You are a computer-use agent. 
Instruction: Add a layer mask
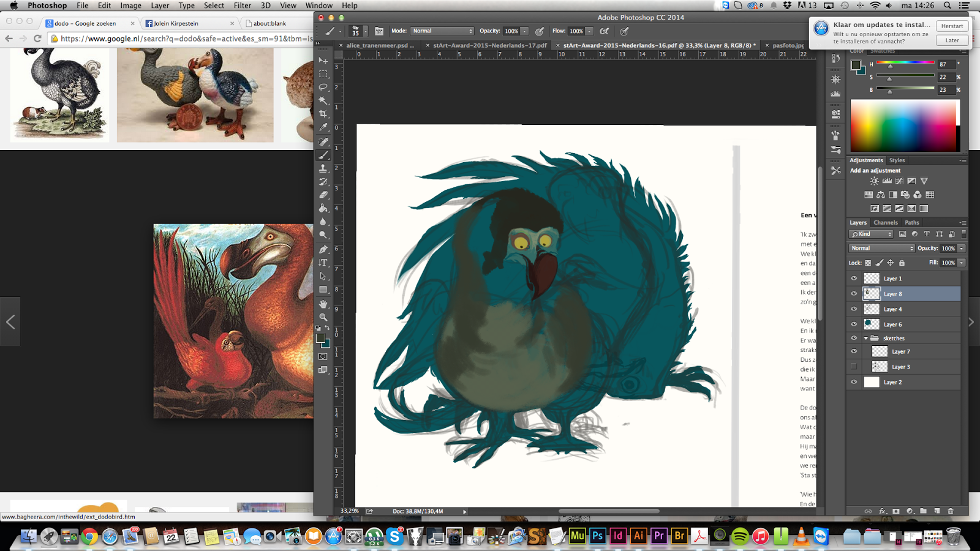896,511
